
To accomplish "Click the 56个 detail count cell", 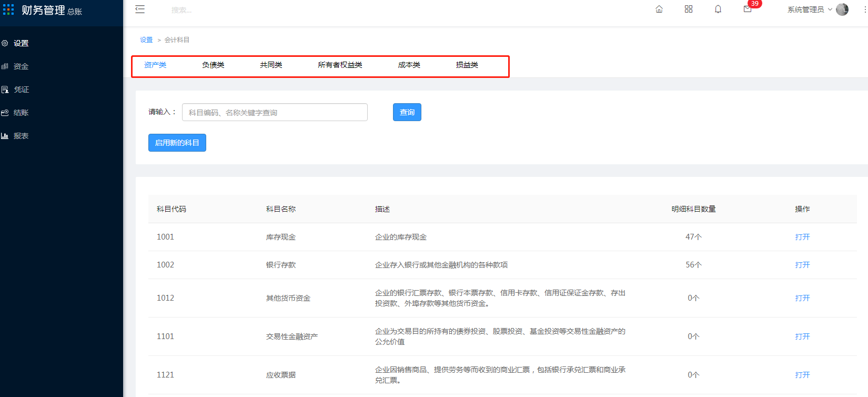I will [693, 265].
